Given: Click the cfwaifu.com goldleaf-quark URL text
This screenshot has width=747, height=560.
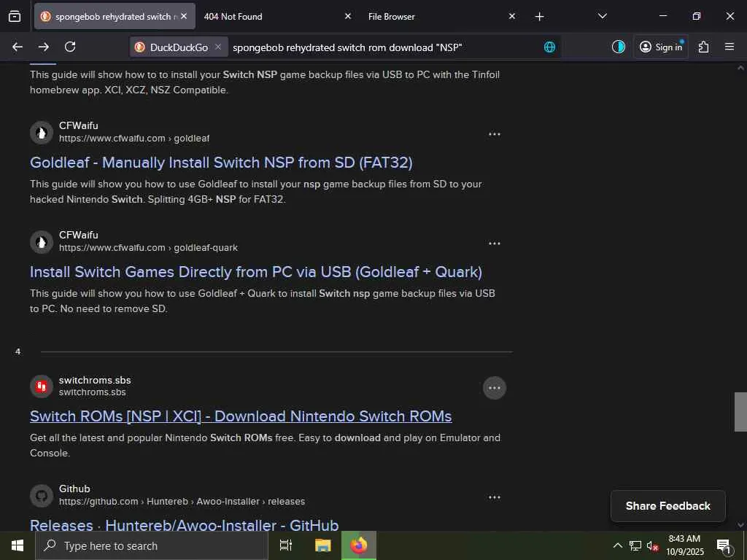Looking at the screenshot, I should 148,248.
